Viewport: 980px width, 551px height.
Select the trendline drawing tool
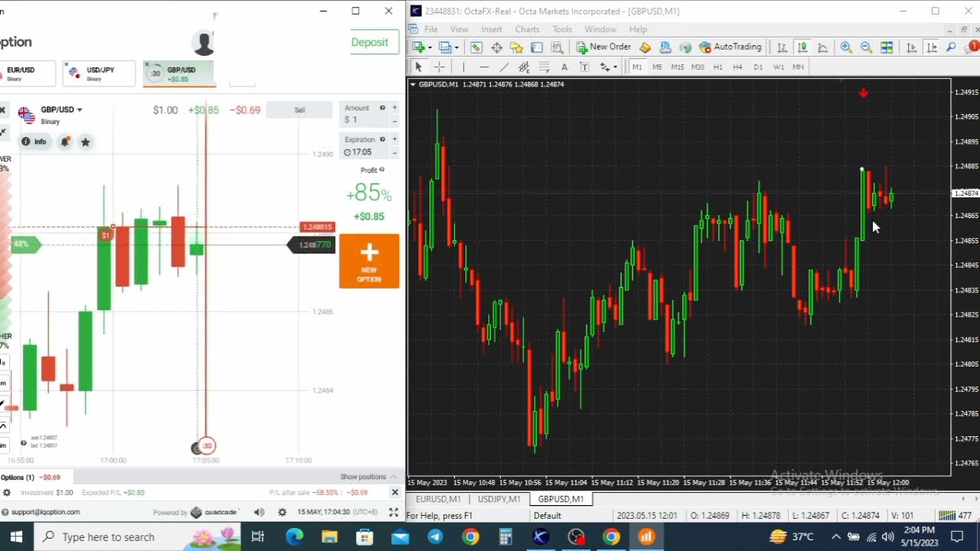(x=504, y=67)
